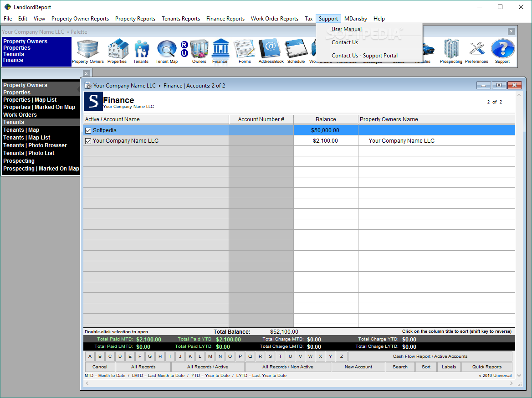Click the blue U circle icon
The width and height of the screenshot is (532, 398).
(184, 53)
